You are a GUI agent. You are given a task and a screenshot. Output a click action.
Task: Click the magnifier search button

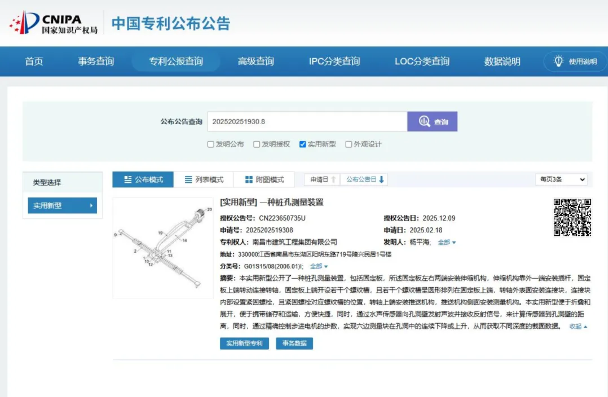[432, 121]
